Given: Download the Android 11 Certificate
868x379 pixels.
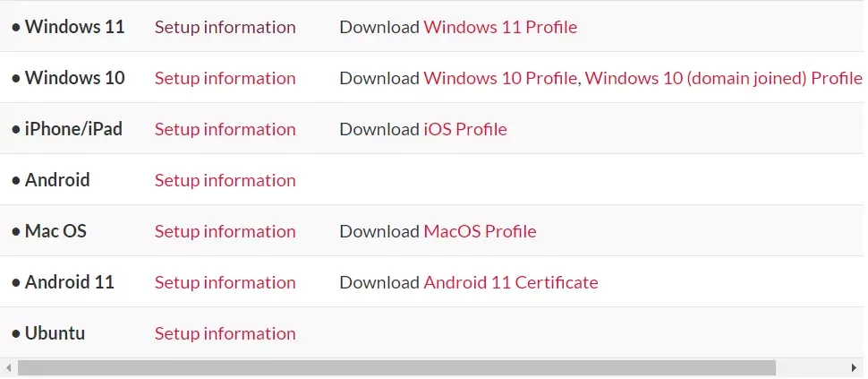Looking at the screenshot, I should [x=511, y=282].
